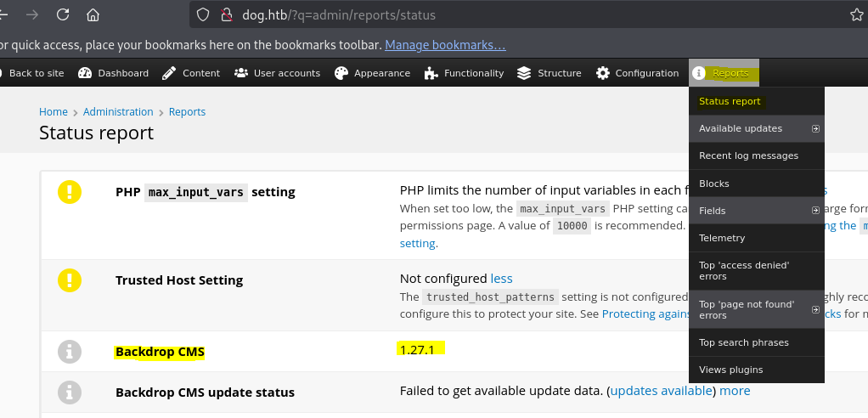Click warning icon beside Trusted Host Setting
The image size is (868, 418).
click(x=69, y=280)
